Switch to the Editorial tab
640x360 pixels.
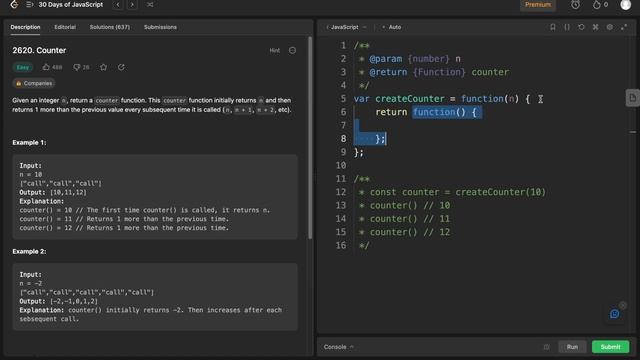(65, 27)
